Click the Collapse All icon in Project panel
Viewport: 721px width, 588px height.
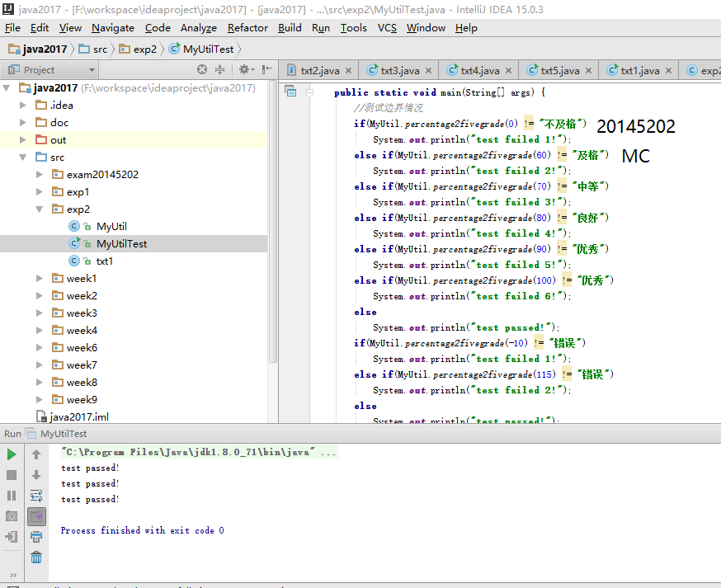coord(219,69)
